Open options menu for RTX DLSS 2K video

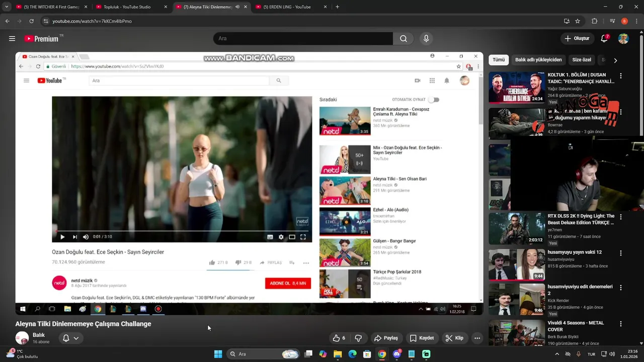[x=621, y=217]
